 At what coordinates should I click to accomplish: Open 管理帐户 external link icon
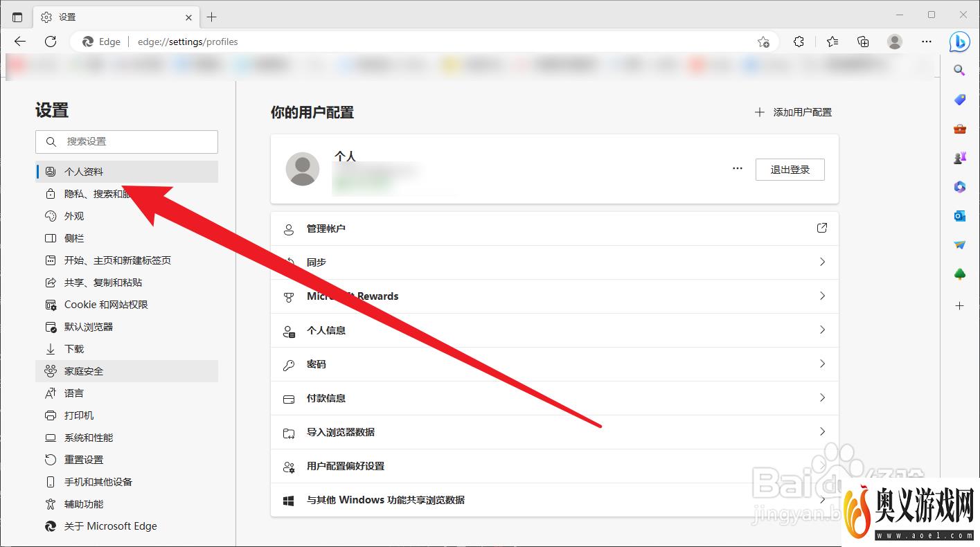(x=822, y=228)
